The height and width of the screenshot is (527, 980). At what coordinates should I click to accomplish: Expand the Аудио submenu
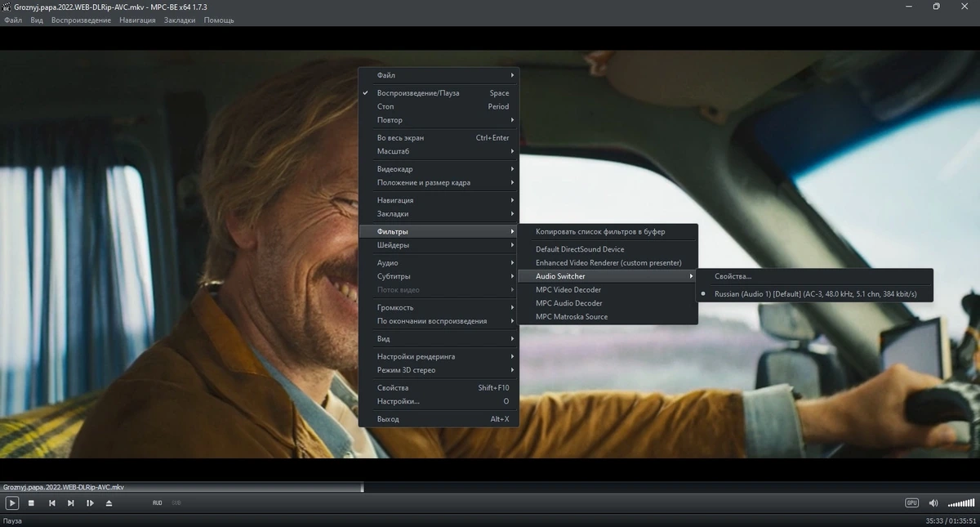pos(439,263)
